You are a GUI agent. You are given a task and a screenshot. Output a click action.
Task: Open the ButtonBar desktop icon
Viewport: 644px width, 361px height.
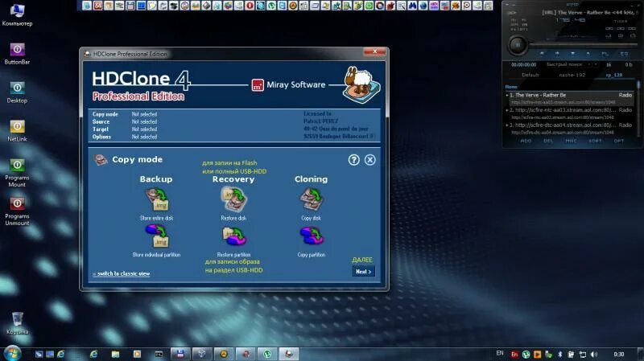pyautogui.click(x=17, y=54)
